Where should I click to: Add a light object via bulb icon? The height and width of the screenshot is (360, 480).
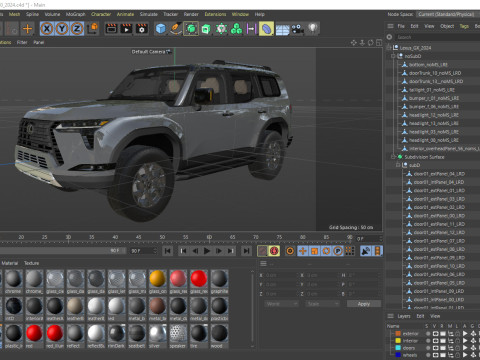click(x=312, y=29)
